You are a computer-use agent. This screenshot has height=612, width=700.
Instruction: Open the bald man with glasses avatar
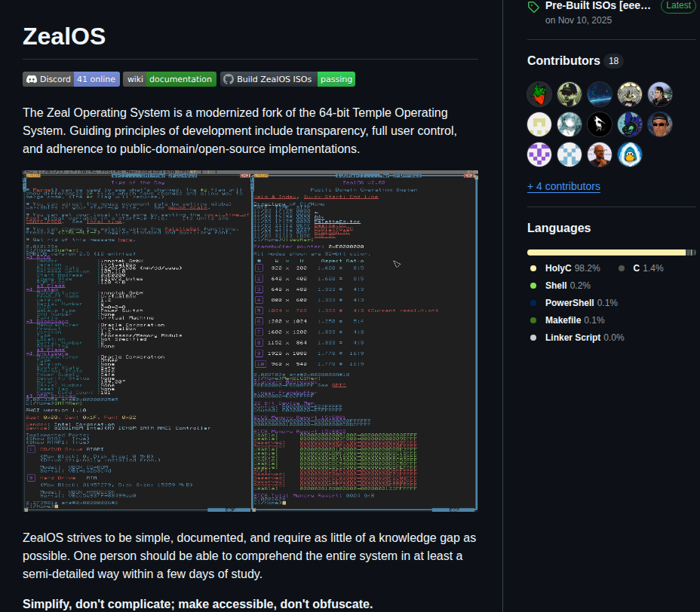[x=600, y=155]
